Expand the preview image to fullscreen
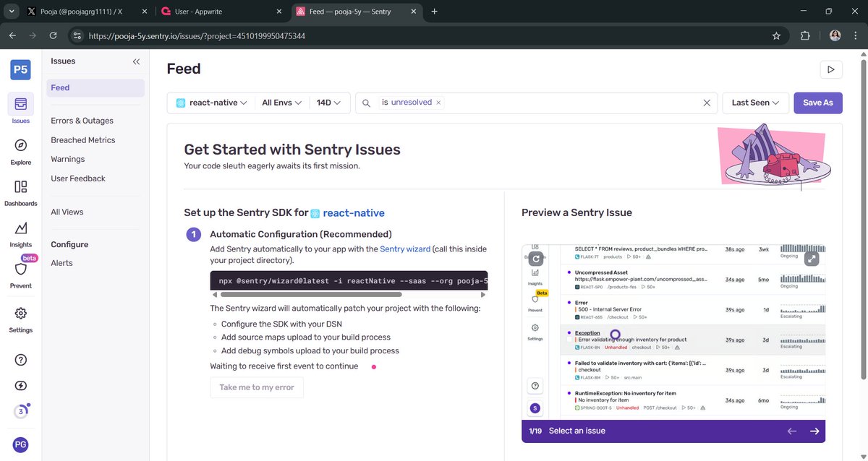The image size is (868, 461). pyautogui.click(x=812, y=258)
